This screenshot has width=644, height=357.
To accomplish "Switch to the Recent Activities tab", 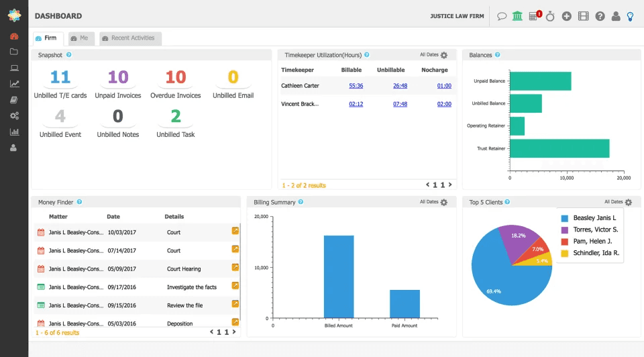I will click(x=130, y=38).
